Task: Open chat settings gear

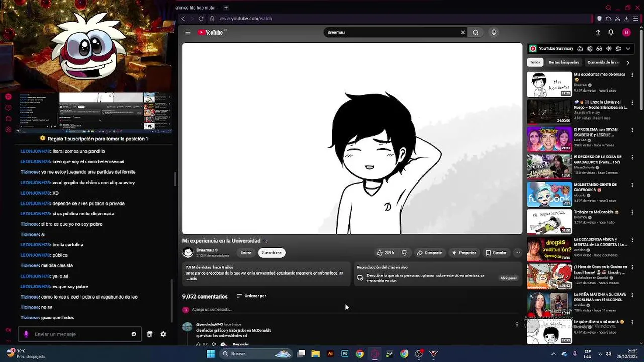Action: 163,334
